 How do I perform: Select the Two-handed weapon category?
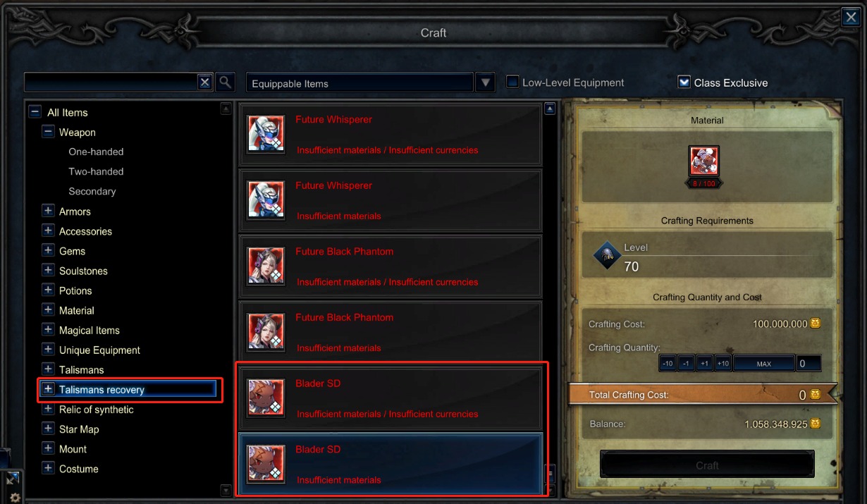point(96,171)
